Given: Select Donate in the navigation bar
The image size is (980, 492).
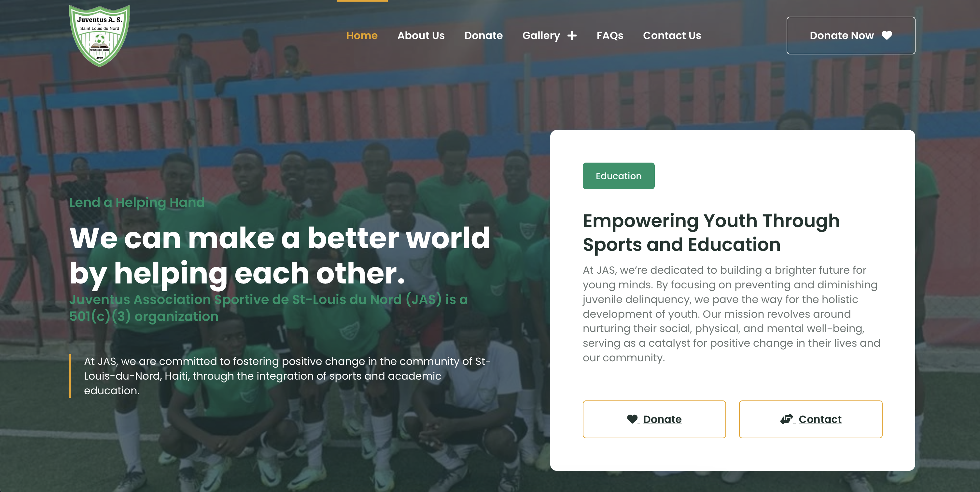Looking at the screenshot, I should pyautogui.click(x=483, y=36).
